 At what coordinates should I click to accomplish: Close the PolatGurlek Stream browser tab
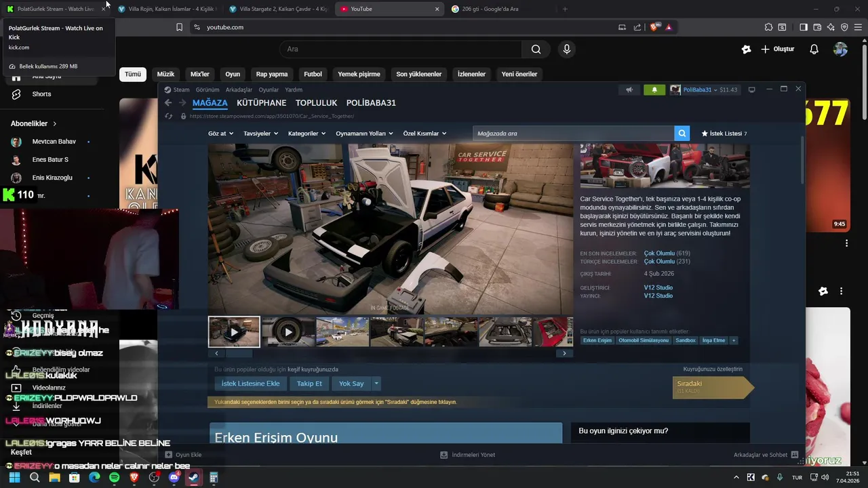[x=103, y=9]
